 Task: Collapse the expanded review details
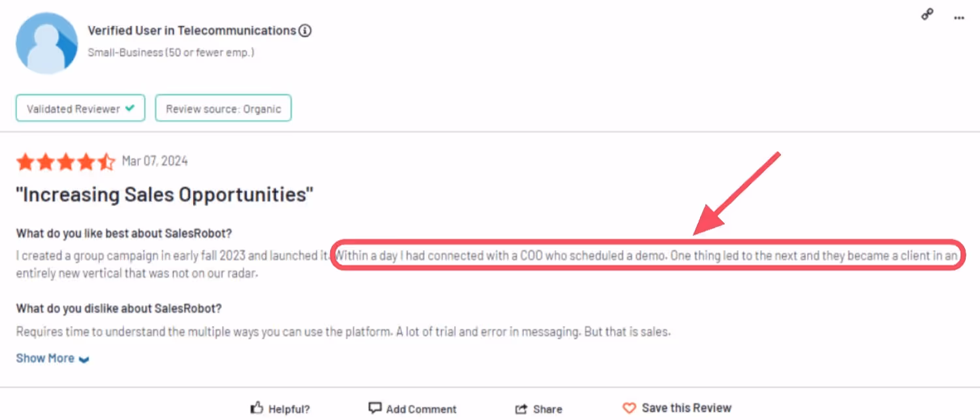click(x=52, y=357)
